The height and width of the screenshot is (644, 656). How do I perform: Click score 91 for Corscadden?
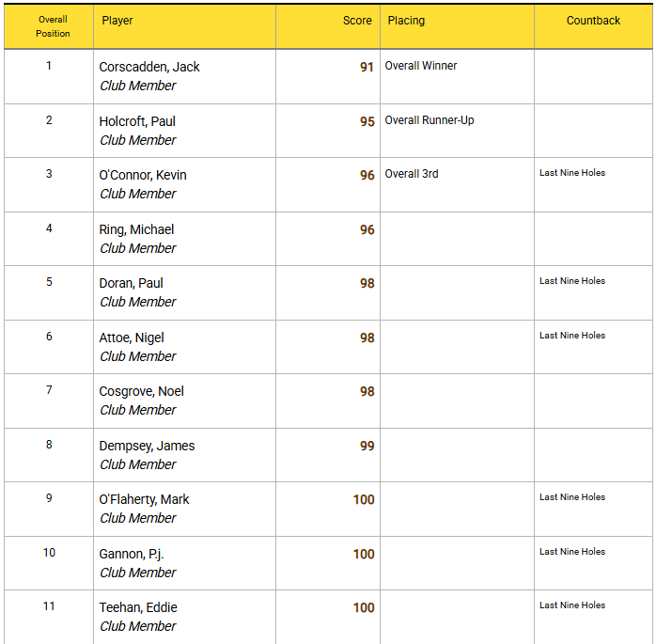click(367, 68)
